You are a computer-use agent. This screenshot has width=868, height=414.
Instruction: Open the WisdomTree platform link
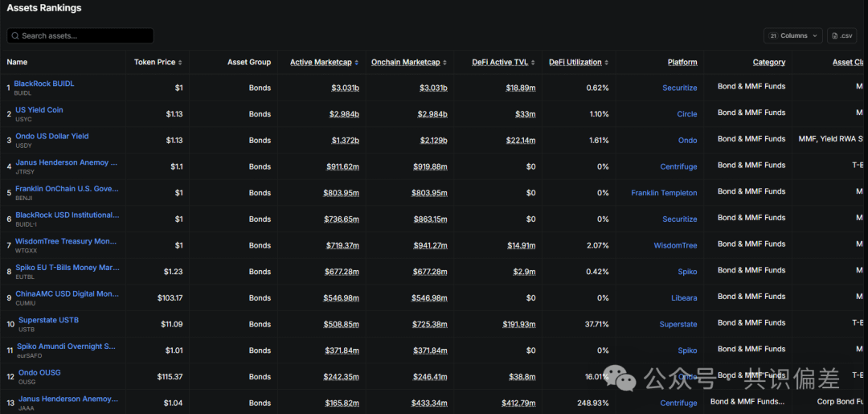(675, 246)
